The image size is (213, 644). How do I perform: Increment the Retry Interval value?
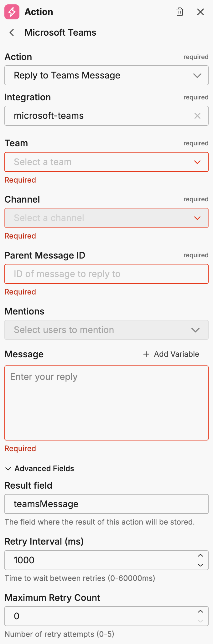201,556
